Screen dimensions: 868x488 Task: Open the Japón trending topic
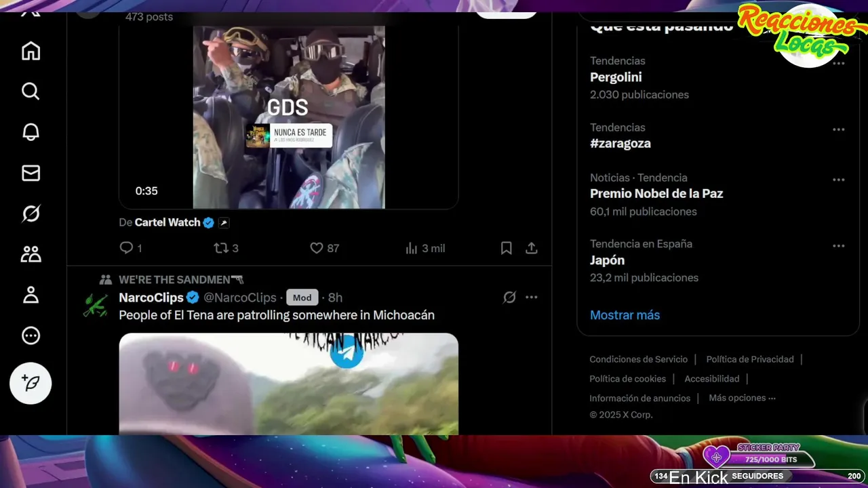(607, 260)
